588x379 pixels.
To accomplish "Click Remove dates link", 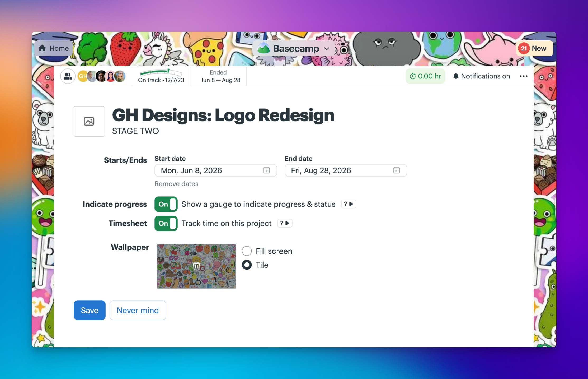I will 176,184.
